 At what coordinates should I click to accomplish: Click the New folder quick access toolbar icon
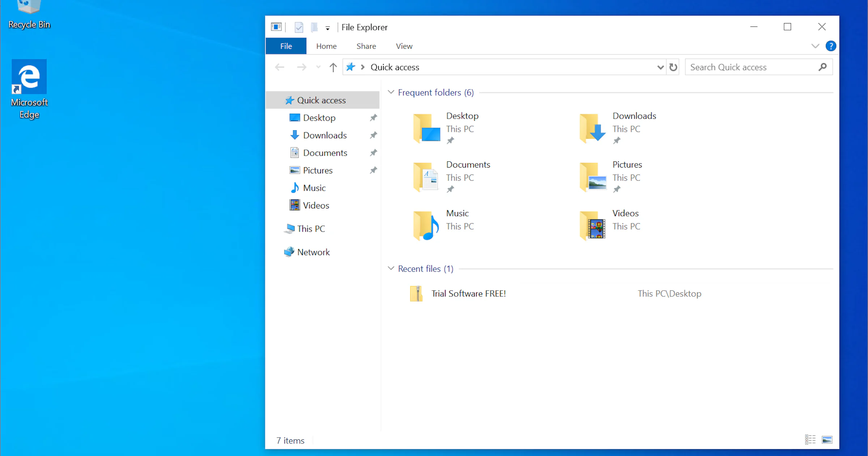(314, 27)
